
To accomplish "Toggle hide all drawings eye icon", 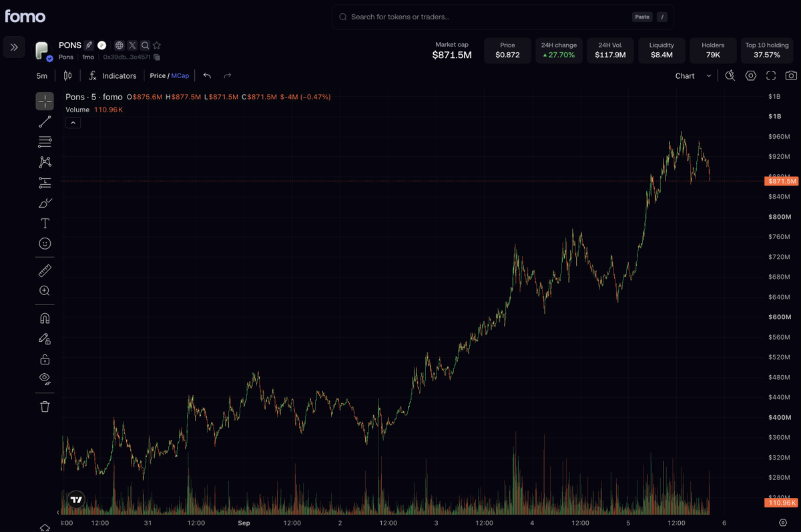I will 45,379.
